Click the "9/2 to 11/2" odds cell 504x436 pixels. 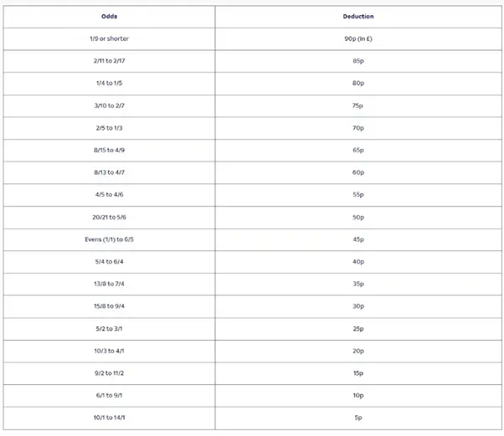point(109,373)
